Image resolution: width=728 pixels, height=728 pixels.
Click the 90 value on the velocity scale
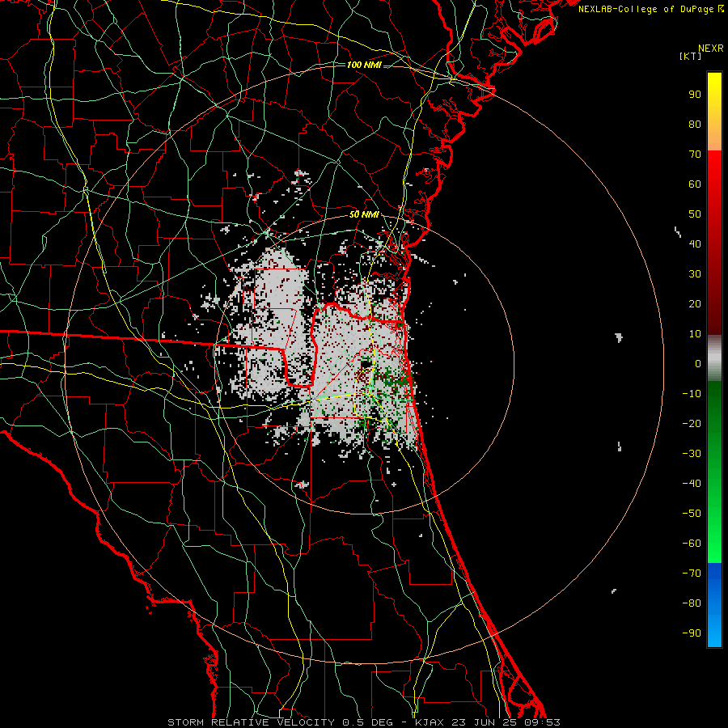click(695, 95)
